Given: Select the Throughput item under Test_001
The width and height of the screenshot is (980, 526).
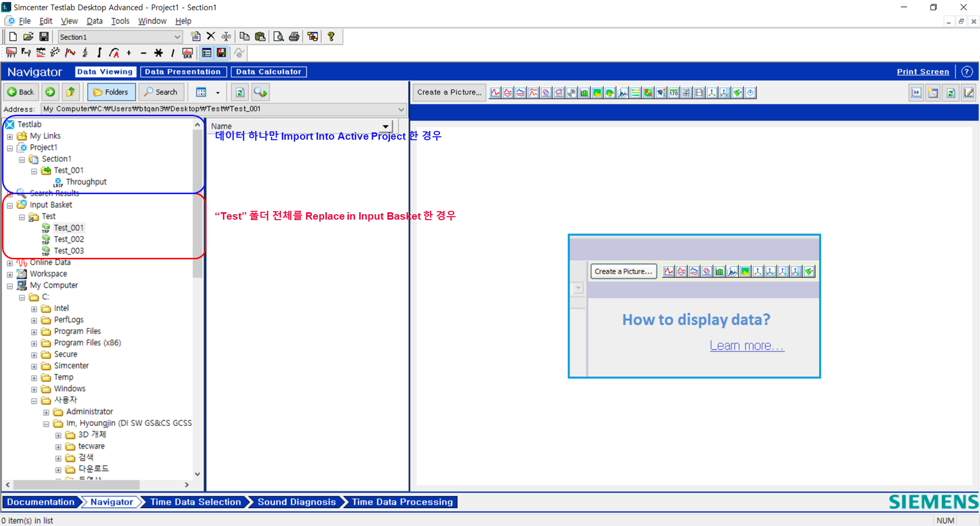Looking at the screenshot, I should click(86, 182).
